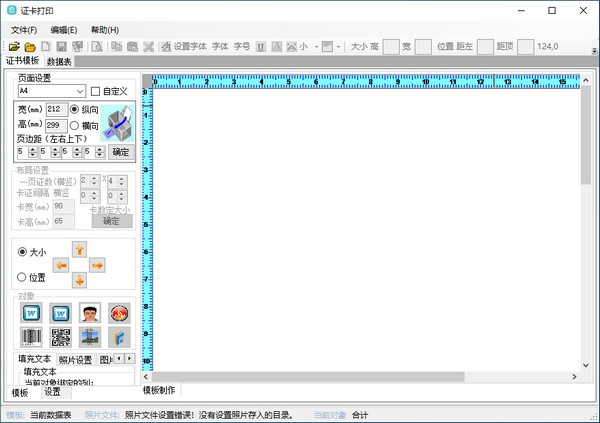Switch to the 数据表 tab
600x423 pixels.
tap(59, 61)
